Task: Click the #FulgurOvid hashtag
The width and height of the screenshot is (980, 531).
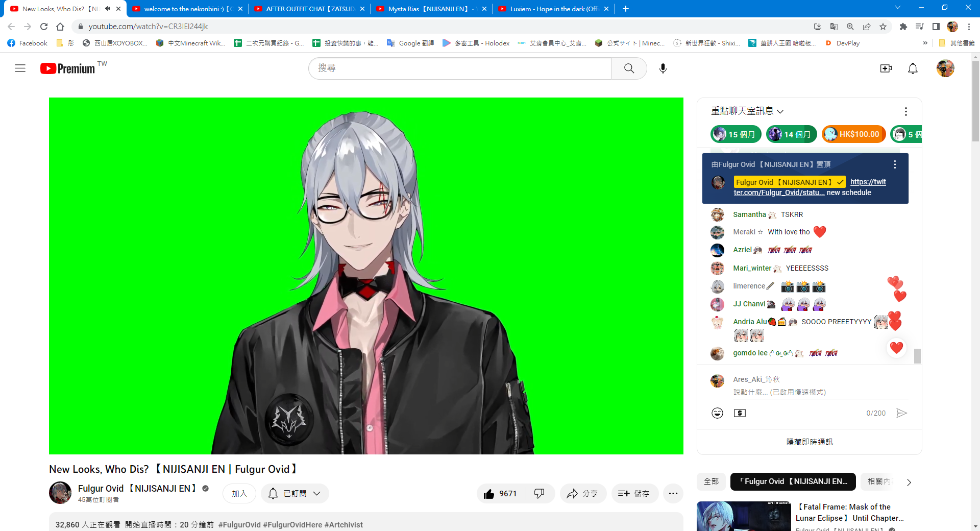Action: (x=239, y=525)
